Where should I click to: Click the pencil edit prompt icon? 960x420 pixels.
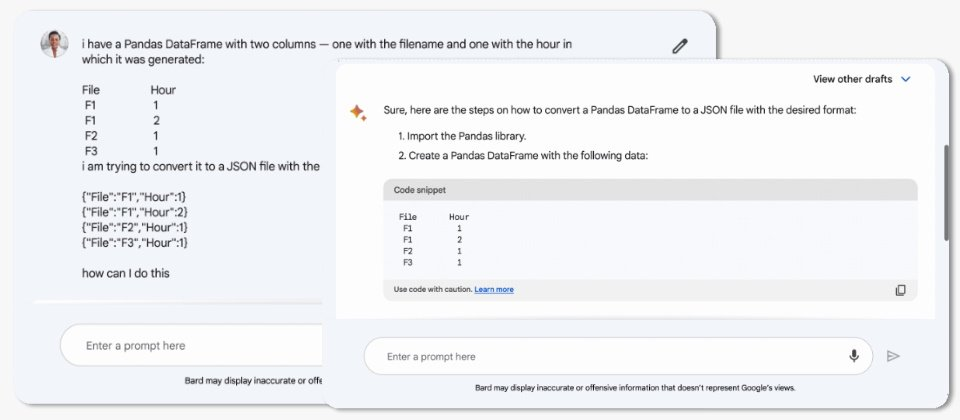[x=680, y=46]
